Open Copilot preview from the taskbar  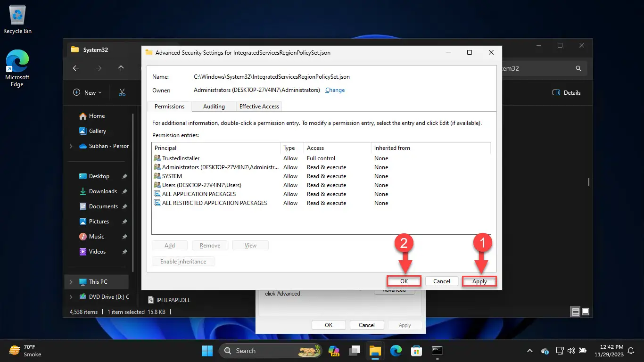pos(334,351)
